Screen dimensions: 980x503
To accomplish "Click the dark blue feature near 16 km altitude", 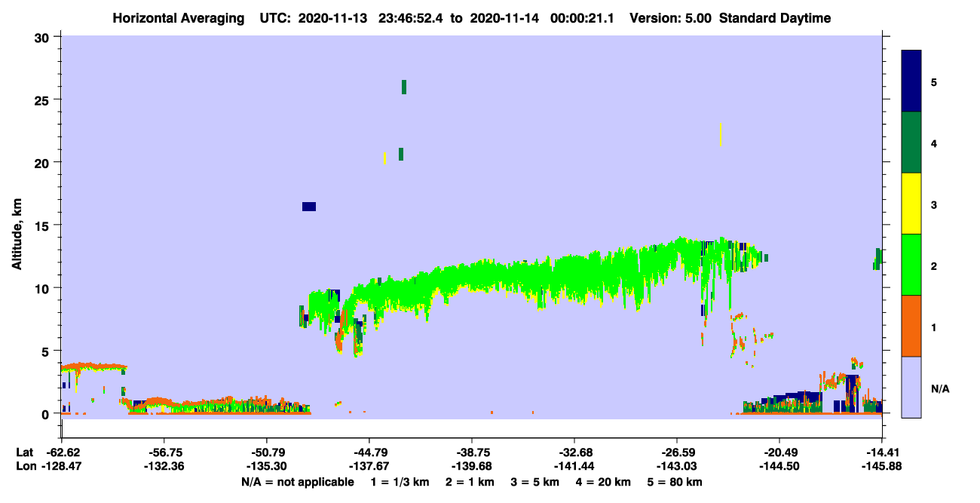I will pyautogui.click(x=309, y=207).
